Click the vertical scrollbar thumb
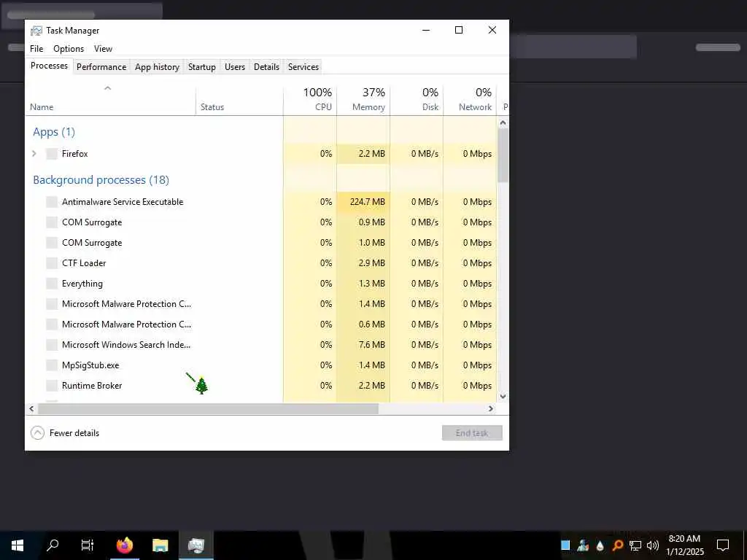 [503, 155]
